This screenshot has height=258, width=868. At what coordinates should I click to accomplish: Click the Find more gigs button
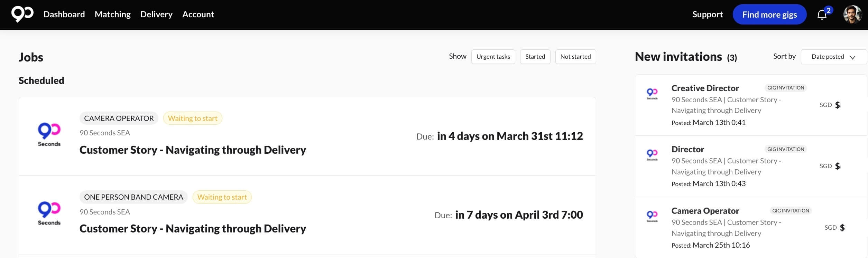[769, 15]
